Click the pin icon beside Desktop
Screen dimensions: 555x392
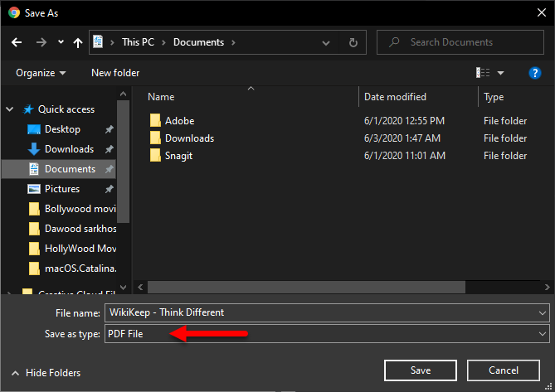(109, 129)
